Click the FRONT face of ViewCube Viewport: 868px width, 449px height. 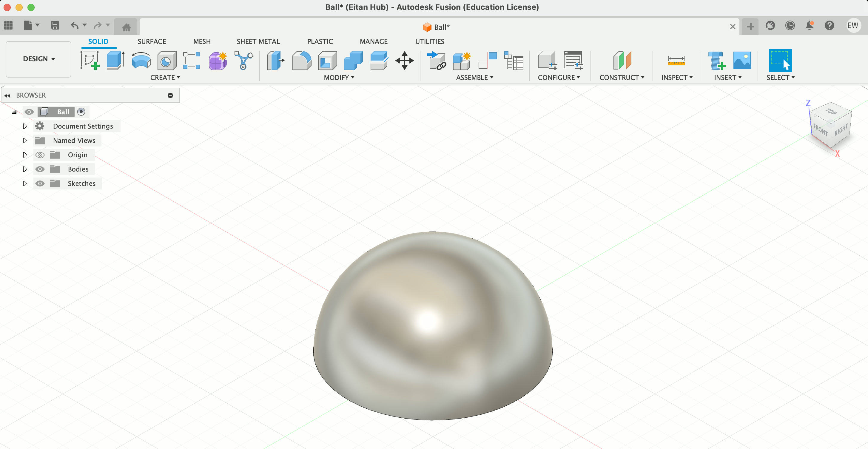[x=820, y=130]
